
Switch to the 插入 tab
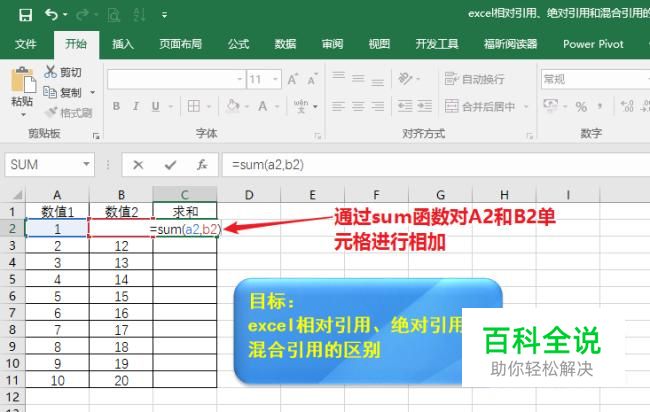click(123, 44)
